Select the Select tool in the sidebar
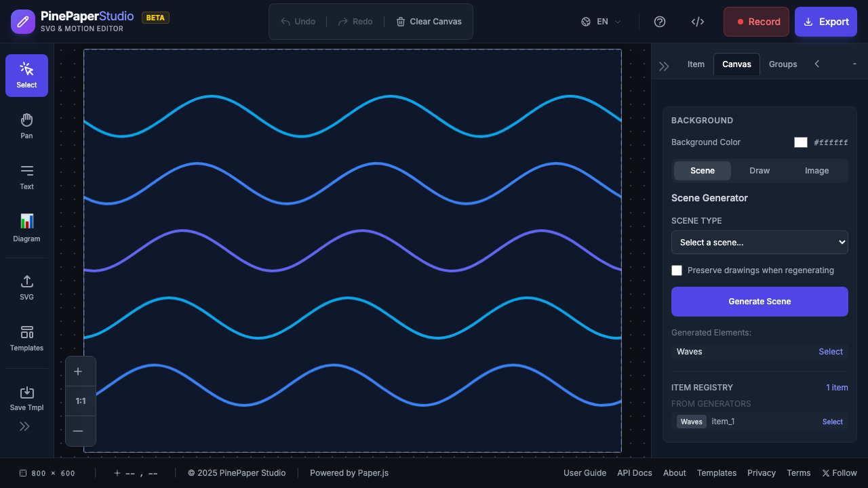The image size is (868, 488). (26, 75)
